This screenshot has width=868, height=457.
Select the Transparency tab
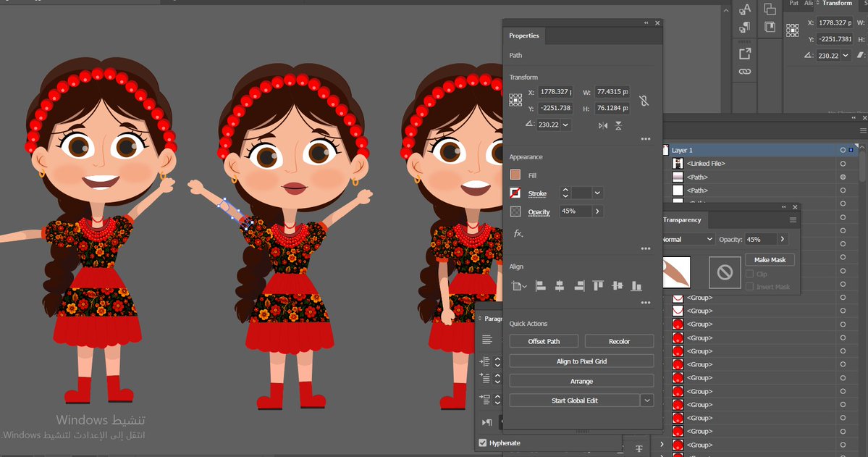682,220
